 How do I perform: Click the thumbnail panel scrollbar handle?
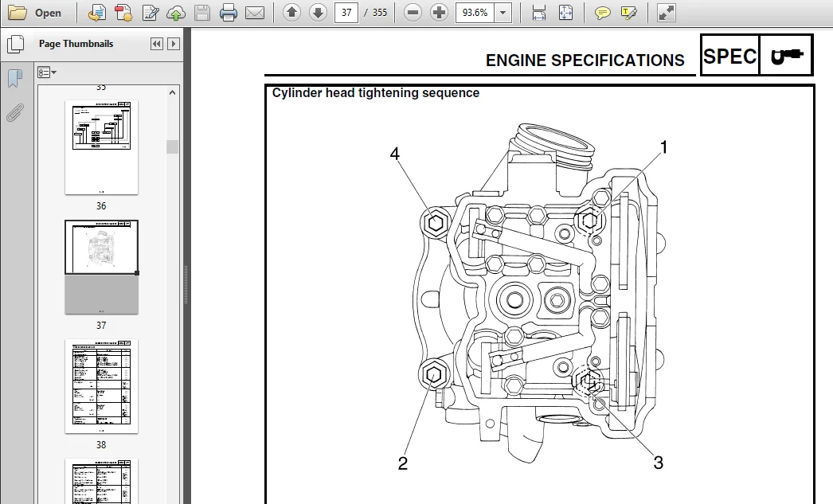[172, 147]
